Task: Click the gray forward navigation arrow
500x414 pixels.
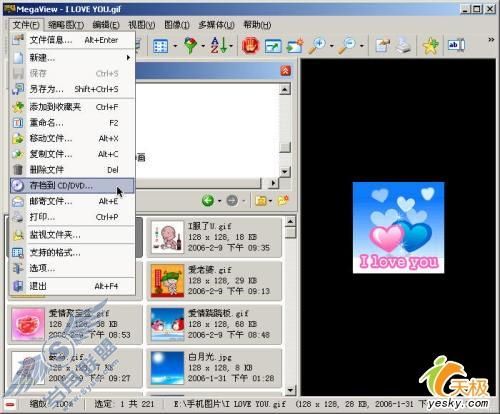Action: [x=232, y=201]
